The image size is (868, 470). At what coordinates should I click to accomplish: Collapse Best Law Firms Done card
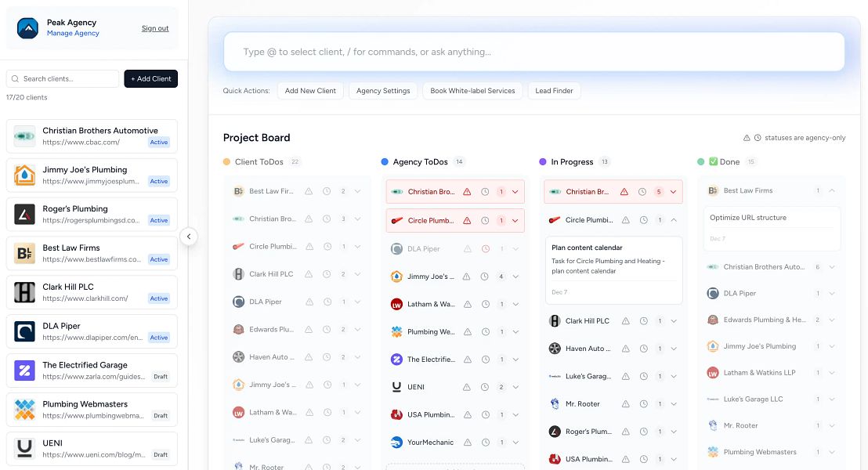click(x=832, y=190)
